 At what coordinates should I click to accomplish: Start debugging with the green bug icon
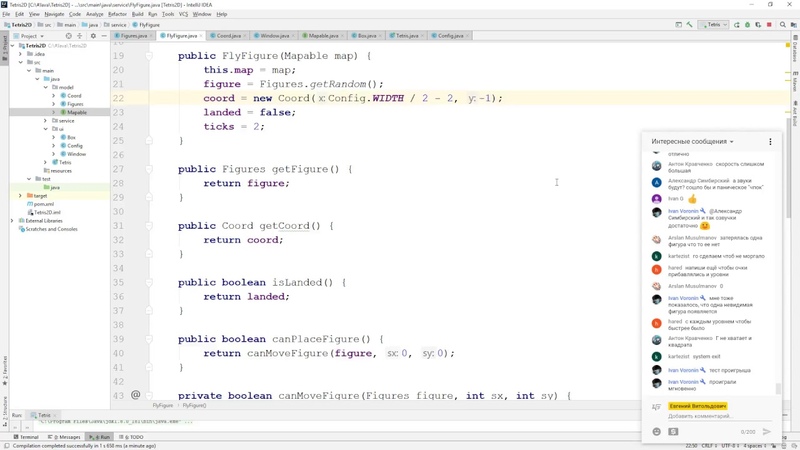(x=747, y=24)
